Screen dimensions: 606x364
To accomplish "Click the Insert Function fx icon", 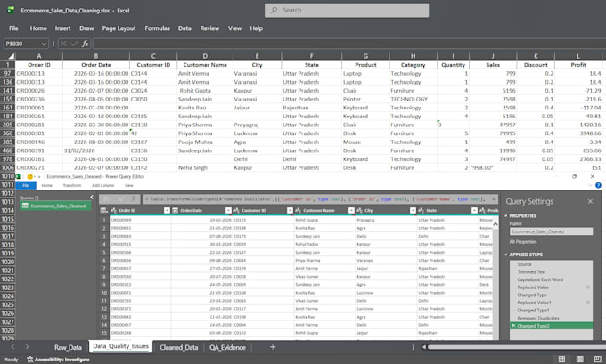I will tap(85, 44).
